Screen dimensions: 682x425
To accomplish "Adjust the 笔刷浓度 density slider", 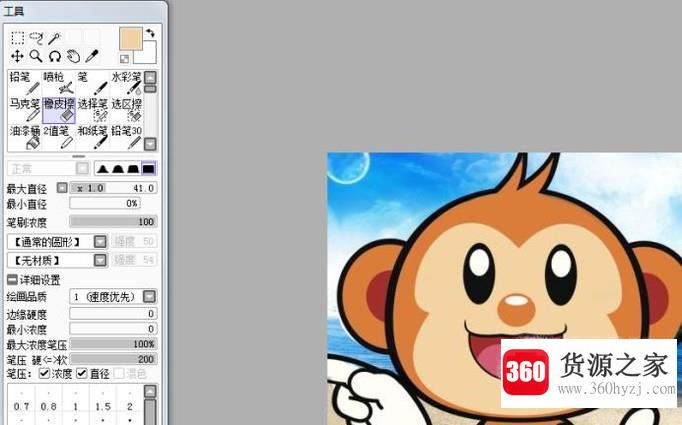I will (x=114, y=222).
